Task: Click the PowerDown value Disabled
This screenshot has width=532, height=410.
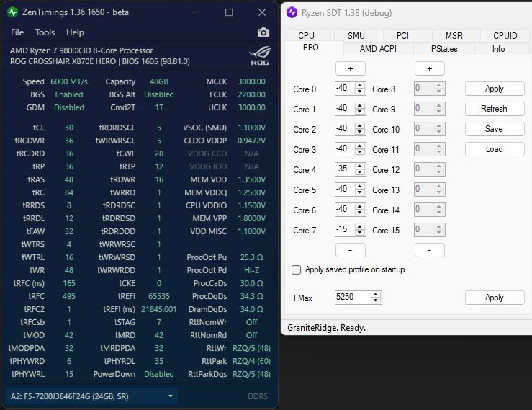Action: [x=159, y=374]
